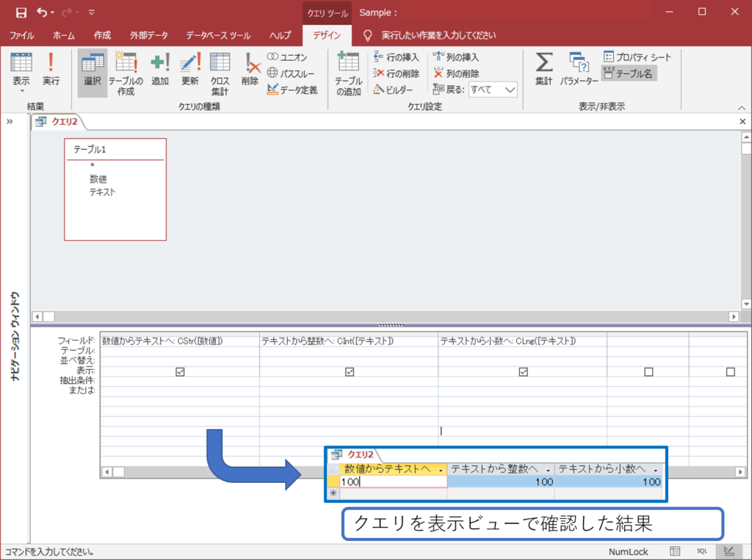Open the 戻る すべて combo box
Screen dimensions: 752x560
tap(493, 90)
